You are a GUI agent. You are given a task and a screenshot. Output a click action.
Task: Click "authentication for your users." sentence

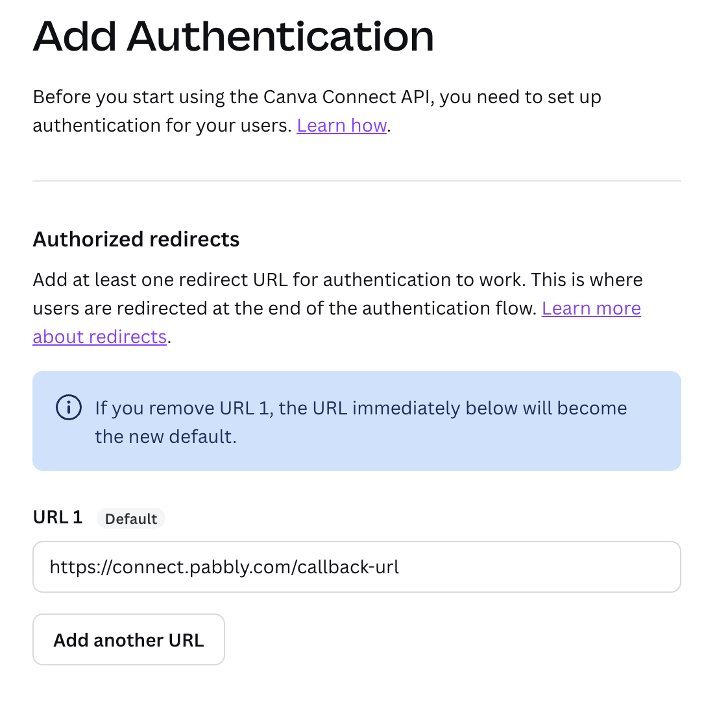click(x=162, y=126)
